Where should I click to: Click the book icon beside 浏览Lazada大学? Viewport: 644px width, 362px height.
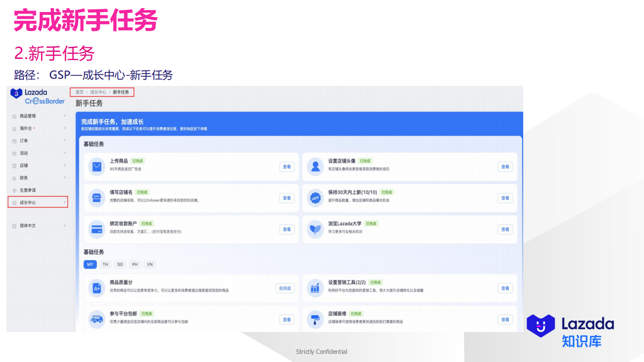pos(315,229)
